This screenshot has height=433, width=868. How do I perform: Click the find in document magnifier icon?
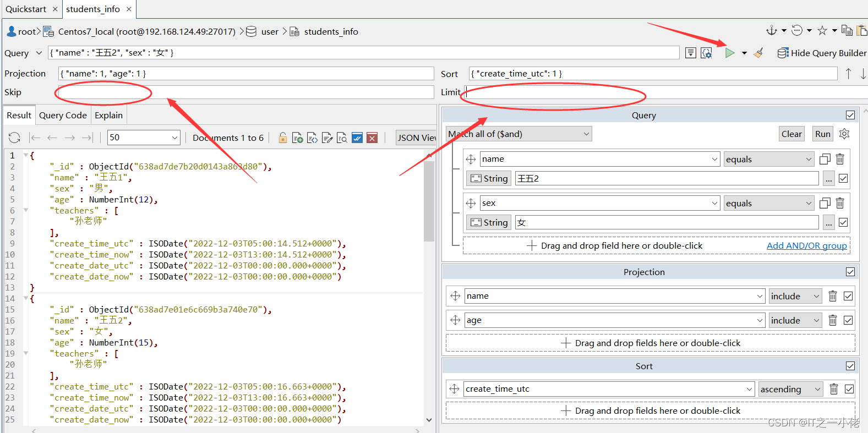point(342,138)
